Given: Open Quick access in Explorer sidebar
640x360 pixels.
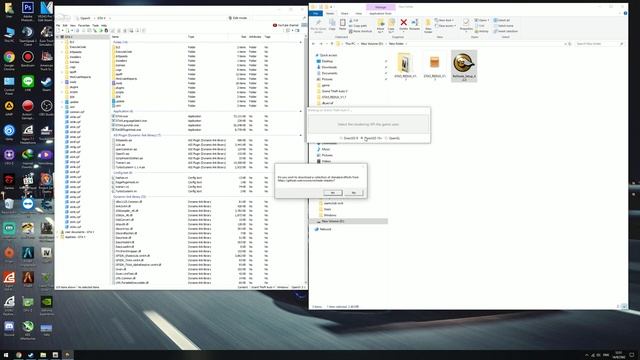Looking at the screenshot, I should (x=328, y=55).
